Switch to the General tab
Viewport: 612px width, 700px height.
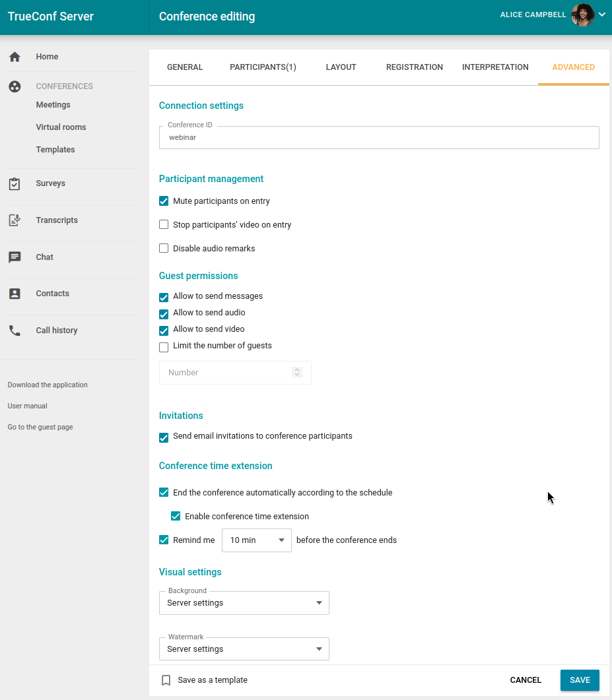[x=185, y=67]
